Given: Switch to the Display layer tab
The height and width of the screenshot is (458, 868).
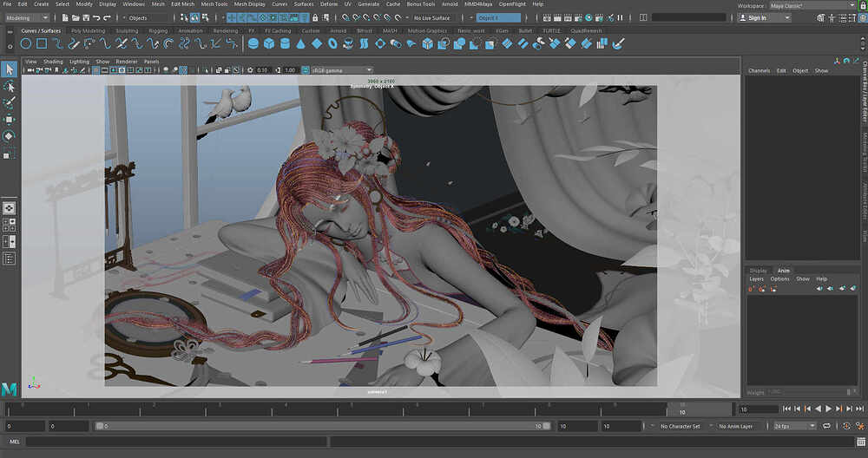Looking at the screenshot, I should point(759,271).
